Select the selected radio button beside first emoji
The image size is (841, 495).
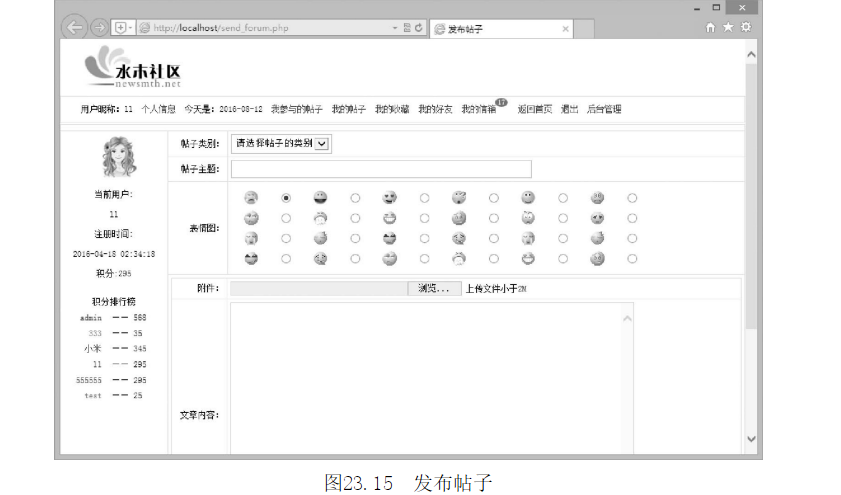[286, 198]
